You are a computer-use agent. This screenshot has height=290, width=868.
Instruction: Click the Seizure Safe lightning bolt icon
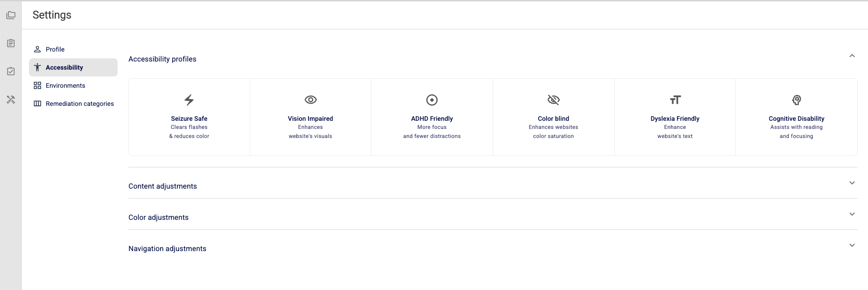tap(189, 100)
